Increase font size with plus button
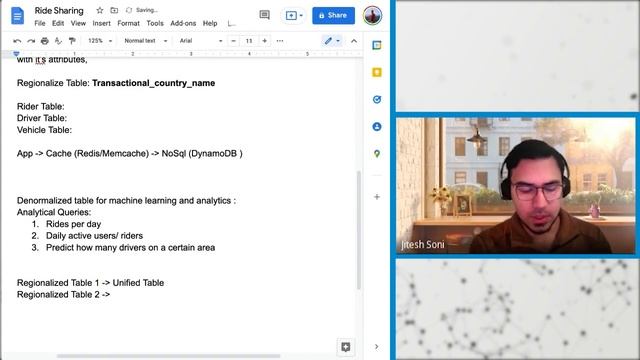This screenshot has height=360, width=640. (x=264, y=41)
